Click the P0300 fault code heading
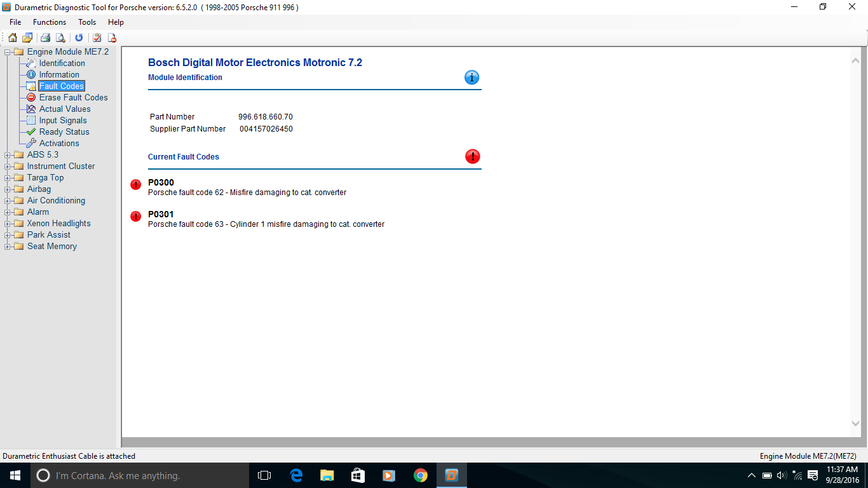868x488 pixels. 161,182
